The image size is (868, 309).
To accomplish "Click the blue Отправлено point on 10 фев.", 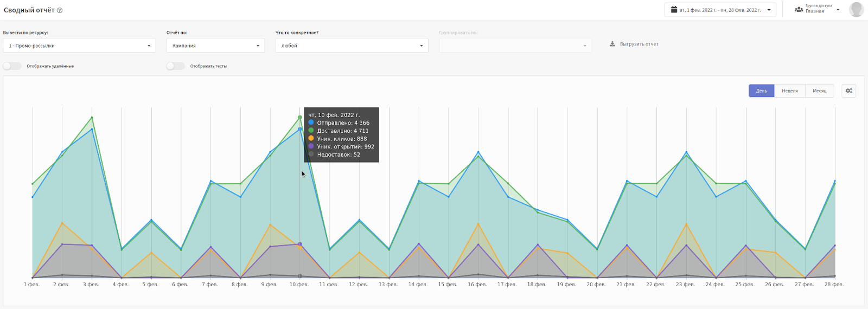I will pyautogui.click(x=300, y=129).
